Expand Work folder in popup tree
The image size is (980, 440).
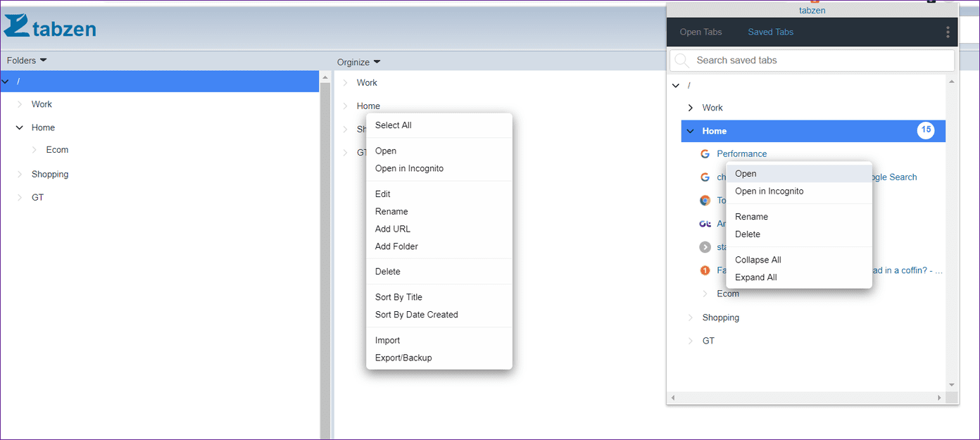(691, 108)
